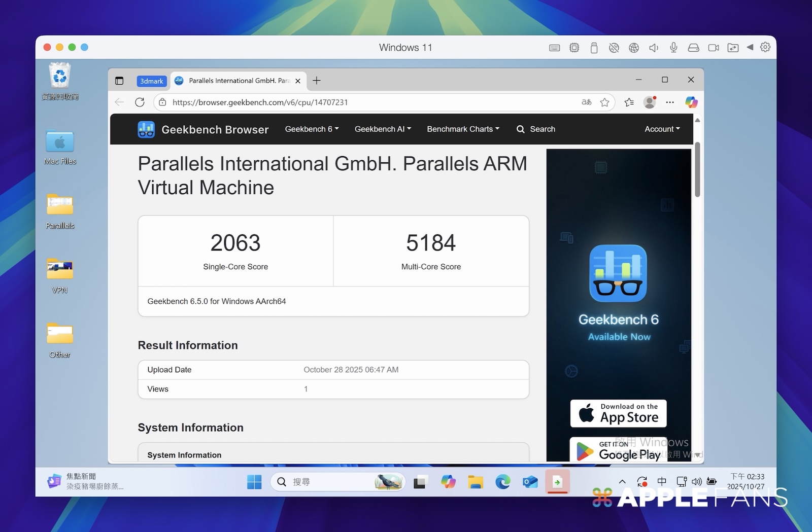Click the sound speaker icon in Parallels toolbar
Image resolution: width=812 pixels, height=532 pixels.
tap(654, 48)
